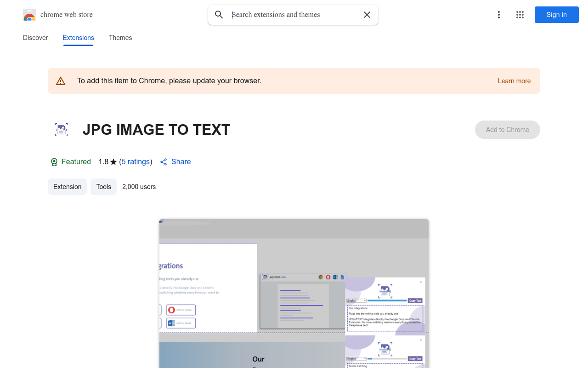The height and width of the screenshot is (368, 588).
Task: Switch to the Discover tab
Action: [35, 38]
